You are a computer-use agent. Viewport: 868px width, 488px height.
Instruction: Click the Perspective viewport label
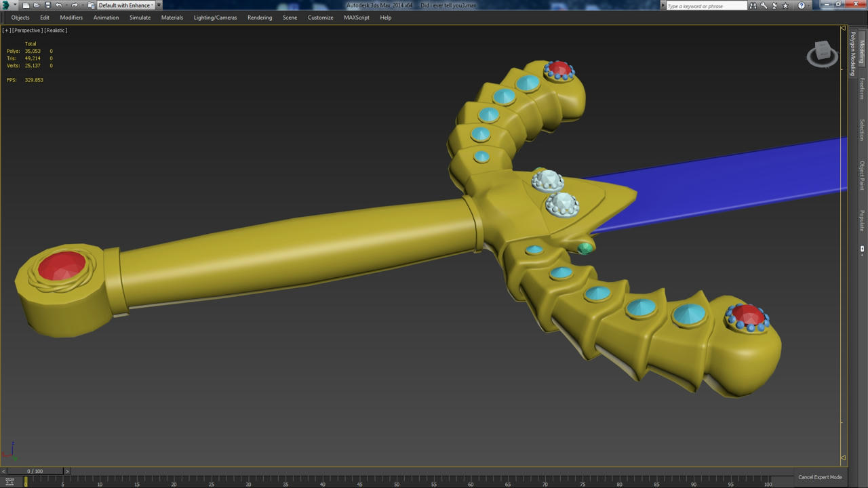[x=27, y=30]
